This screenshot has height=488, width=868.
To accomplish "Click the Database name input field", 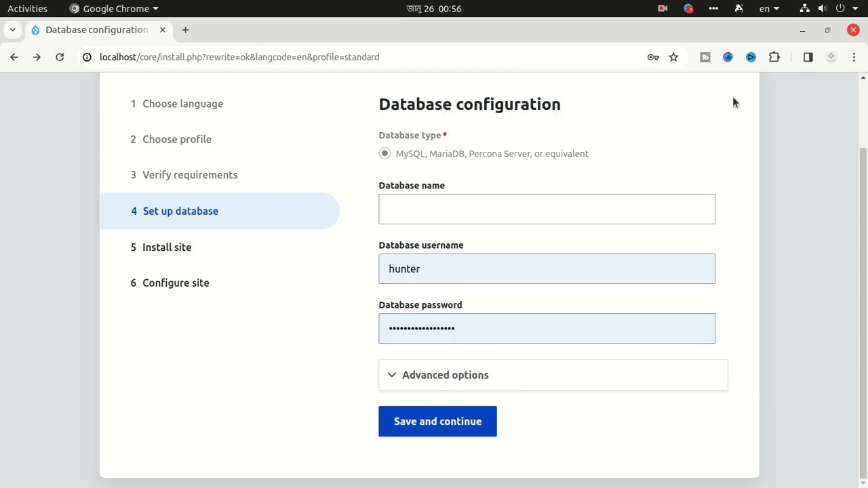I will pyautogui.click(x=547, y=209).
